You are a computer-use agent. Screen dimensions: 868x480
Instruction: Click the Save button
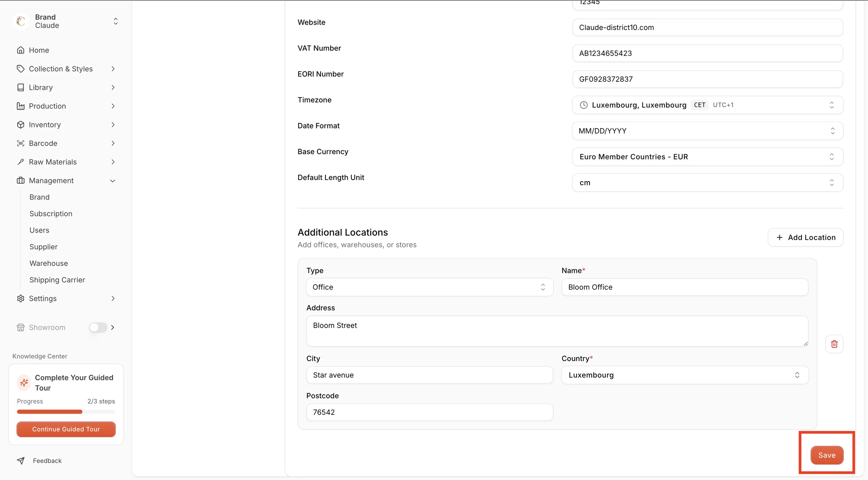point(827,455)
